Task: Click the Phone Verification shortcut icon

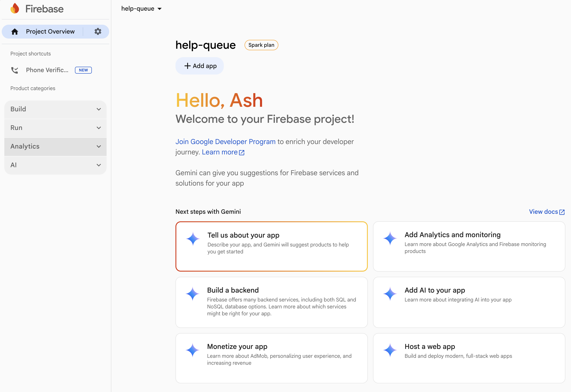Action: click(x=15, y=70)
